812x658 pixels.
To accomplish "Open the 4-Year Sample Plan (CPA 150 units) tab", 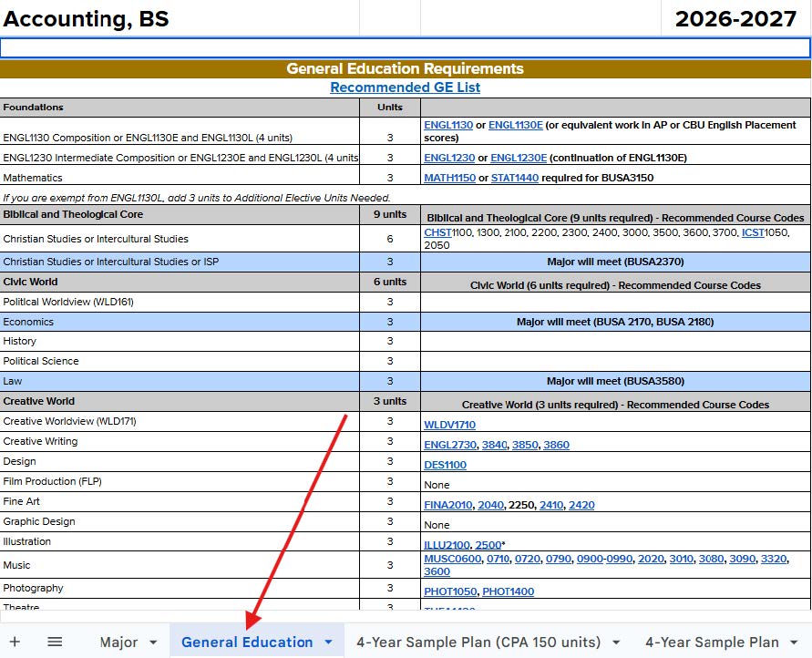I will click(x=478, y=643).
